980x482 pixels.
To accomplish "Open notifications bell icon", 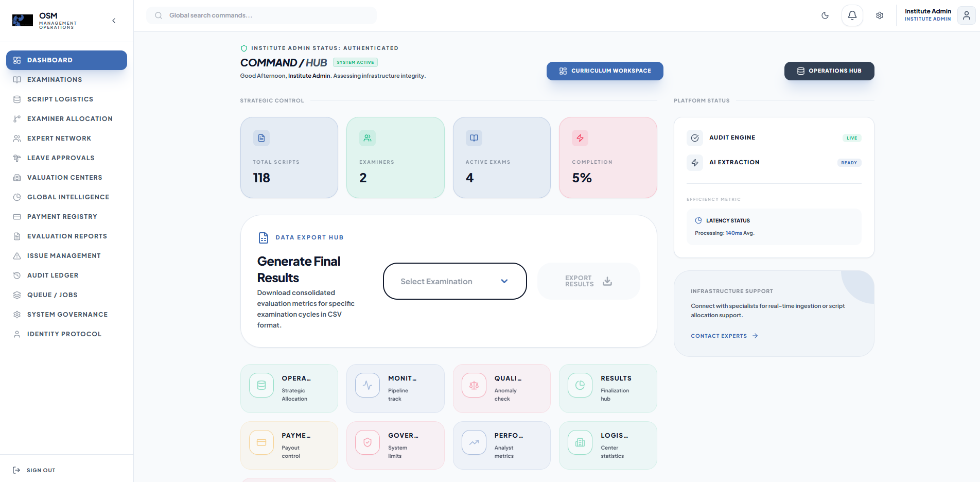I will click(852, 15).
